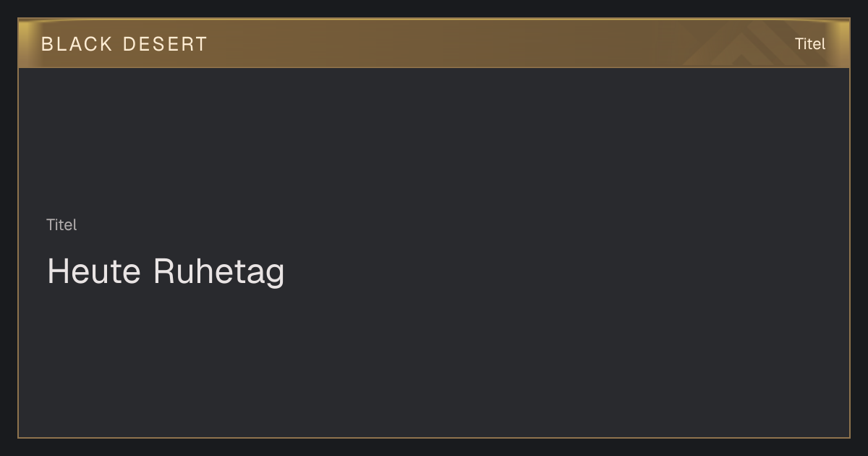Screen dimensions: 868x456
Task: Click the BLACK DESERT logo text
Action: point(124,44)
